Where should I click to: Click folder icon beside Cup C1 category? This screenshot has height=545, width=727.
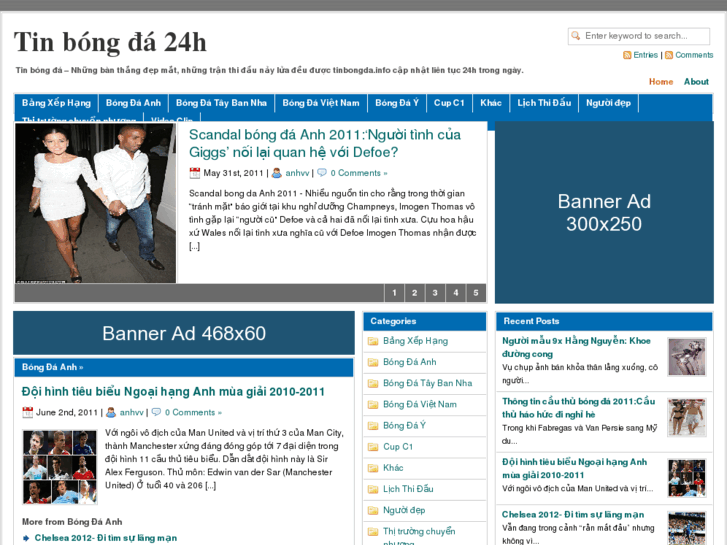tap(373, 447)
